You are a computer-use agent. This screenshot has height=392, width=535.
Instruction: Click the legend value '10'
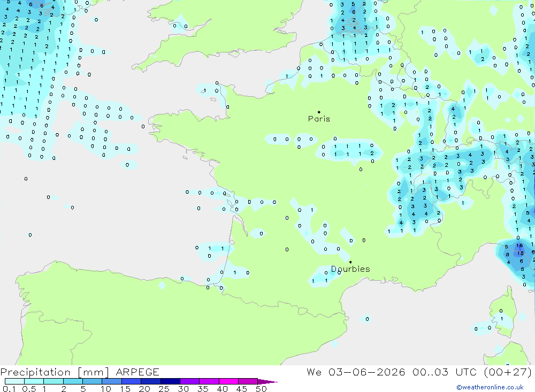[106, 389]
